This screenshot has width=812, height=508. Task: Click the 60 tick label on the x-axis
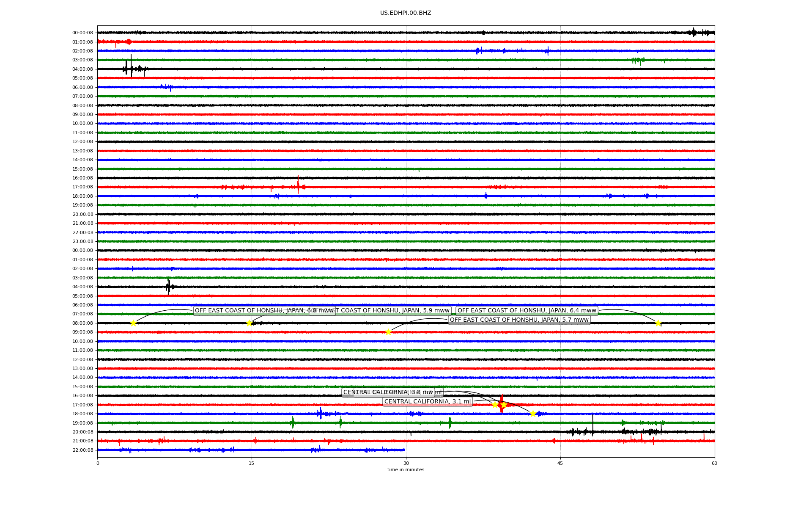coord(714,463)
